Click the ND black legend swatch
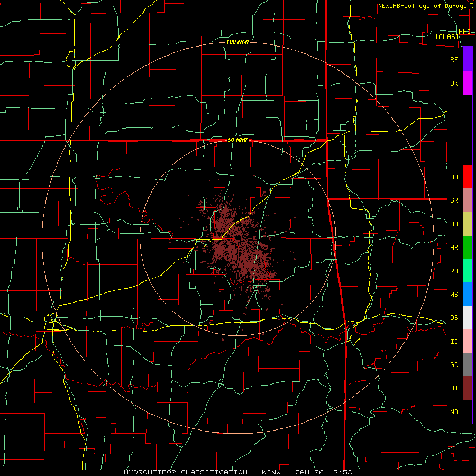The height and width of the screenshot is (476, 476). 467,411
